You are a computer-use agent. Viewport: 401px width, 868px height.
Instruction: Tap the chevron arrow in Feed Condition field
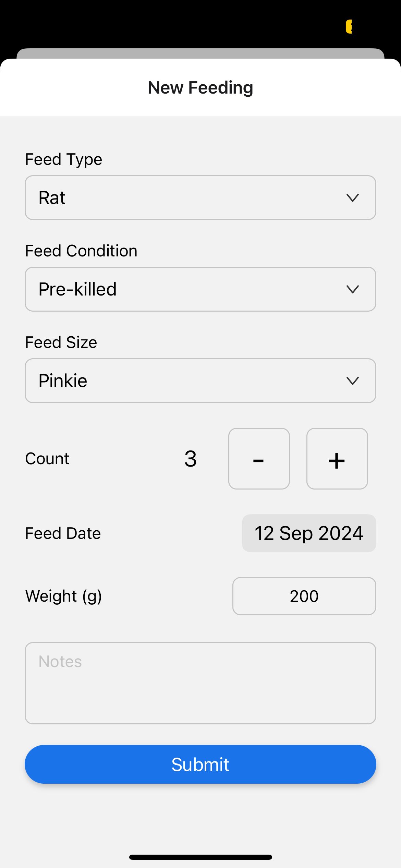pos(352,289)
